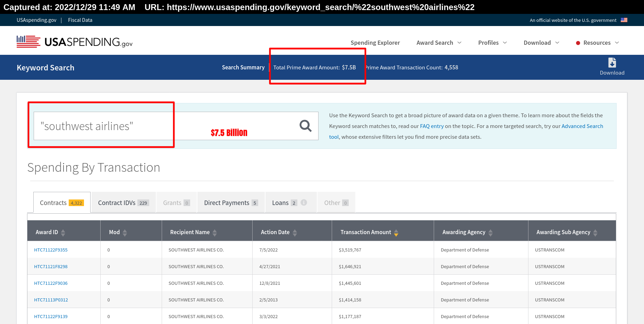644x324 pixels.
Task: Switch to the Contract IDVs tab
Action: [124, 203]
